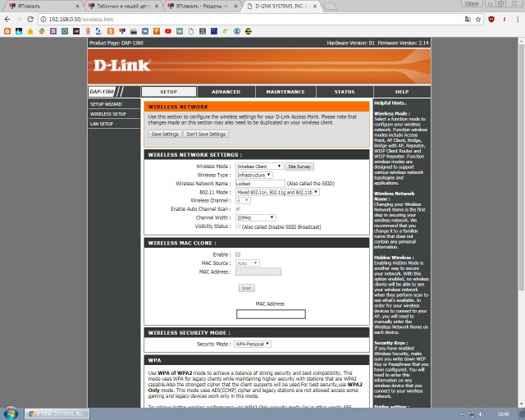Bookmark this page with the star icon

pyautogui.click(x=478, y=20)
